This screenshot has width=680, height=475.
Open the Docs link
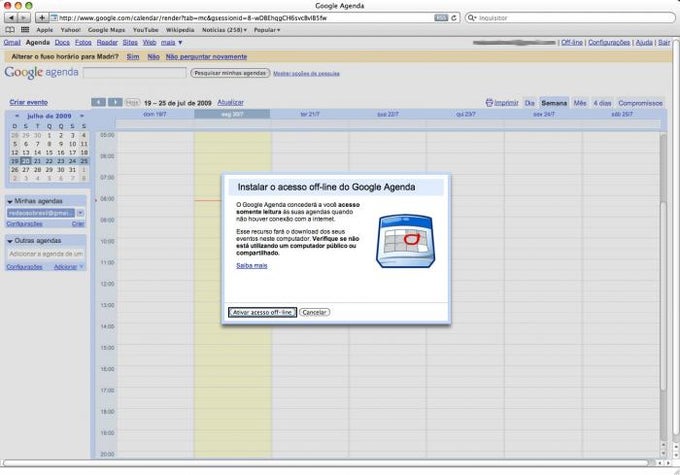[x=62, y=43]
